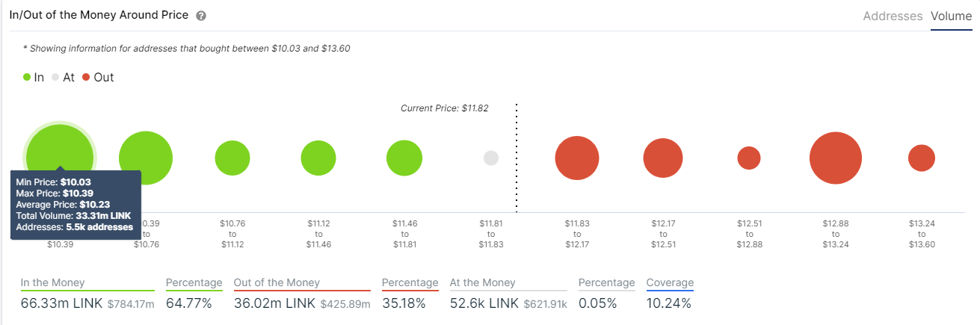Select the $11.12 to $11.46 green bubble
Image resolution: width=980 pixels, height=325 pixels.
(318, 158)
